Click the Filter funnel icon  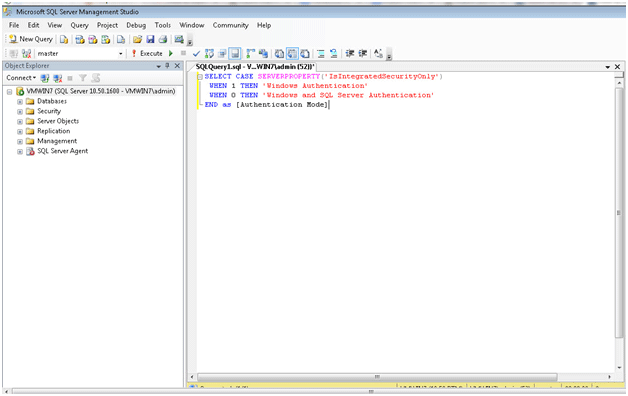[x=83, y=78]
